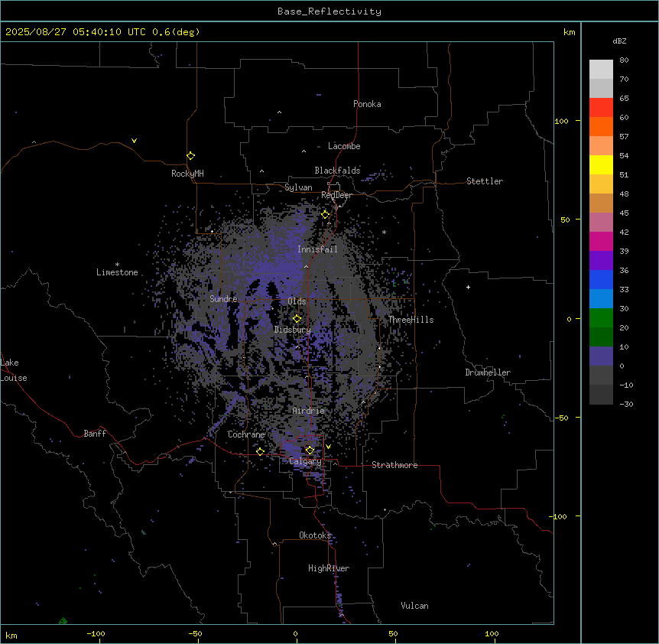Click the green 30 dBZ color swatch
Viewport: 659px width, 644px height.
(x=601, y=318)
